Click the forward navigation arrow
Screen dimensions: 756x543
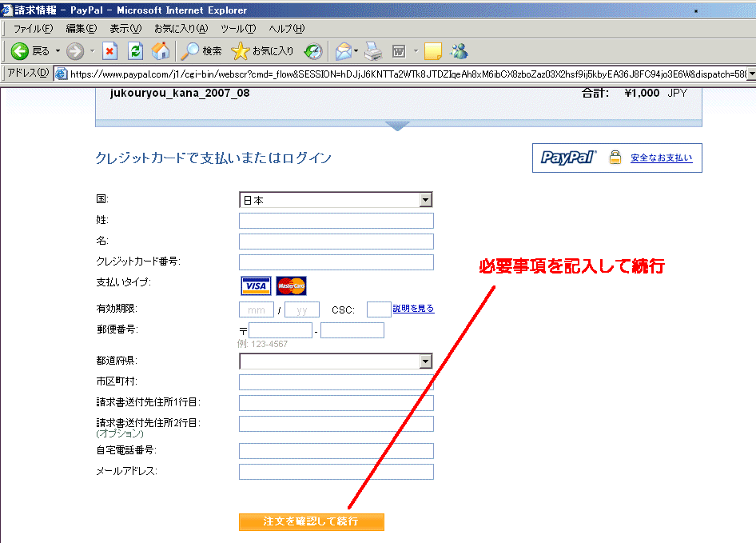[x=75, y=51]
